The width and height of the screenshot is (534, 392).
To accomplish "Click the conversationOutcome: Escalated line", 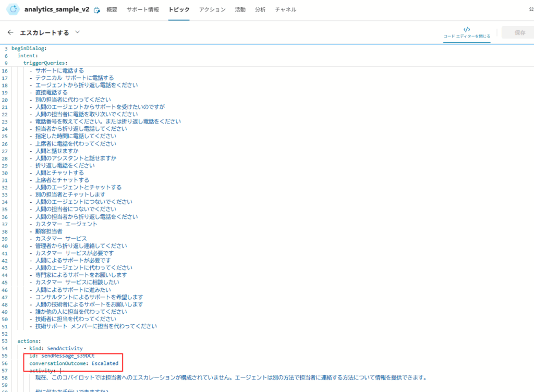I will [74, 363].
